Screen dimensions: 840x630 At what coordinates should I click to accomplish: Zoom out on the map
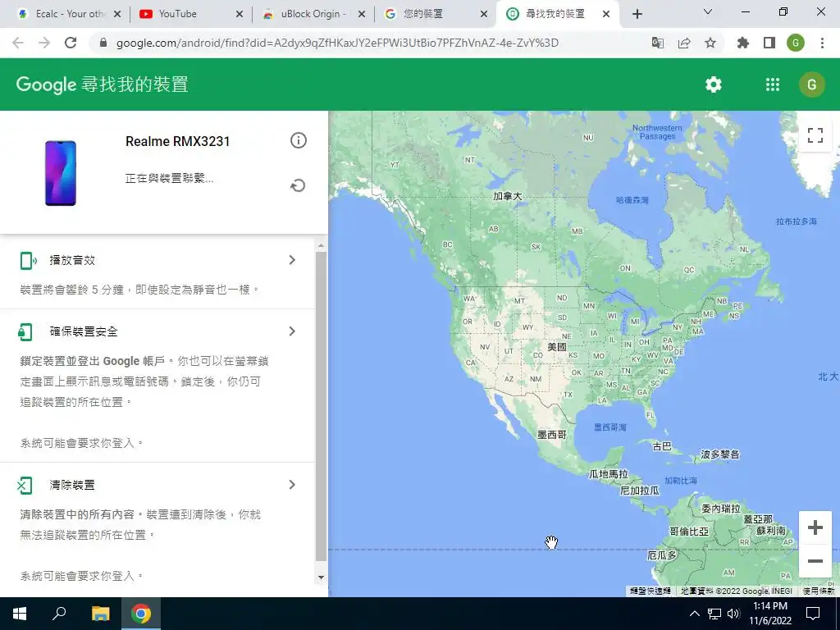point(815,561)
